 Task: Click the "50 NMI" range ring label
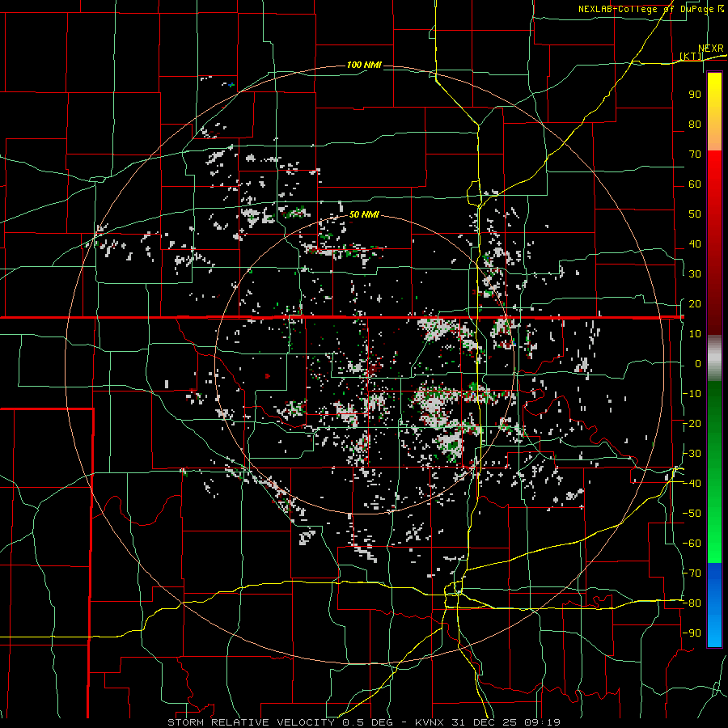point(364,214)
